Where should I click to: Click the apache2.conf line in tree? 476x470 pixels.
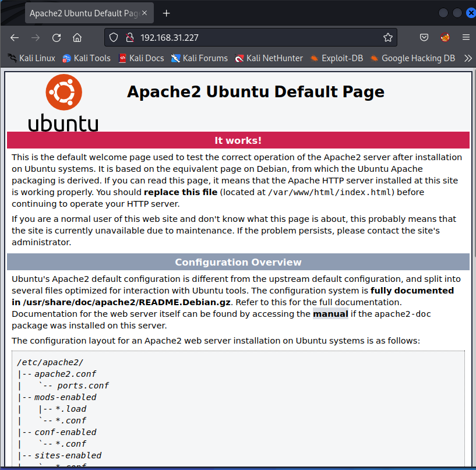coord(65,374)
